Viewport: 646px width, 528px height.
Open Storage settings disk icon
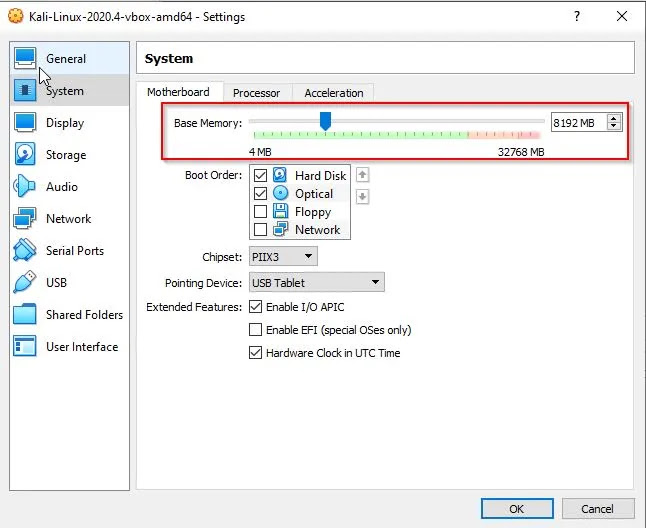[x=25, y=154]
